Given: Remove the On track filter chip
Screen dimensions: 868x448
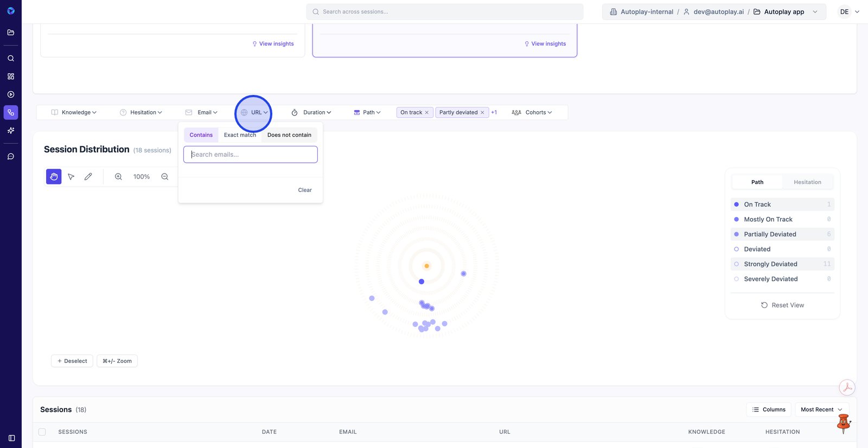Looking at the screenshot, I should pyautogui.click(x=427, y=113).
